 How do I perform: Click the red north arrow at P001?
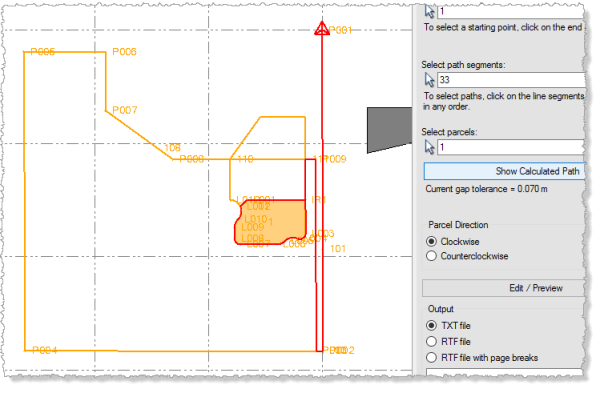322,29
